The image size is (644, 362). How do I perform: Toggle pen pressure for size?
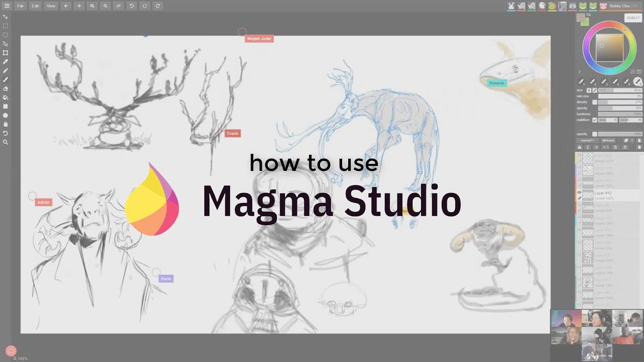coord(595,90)
